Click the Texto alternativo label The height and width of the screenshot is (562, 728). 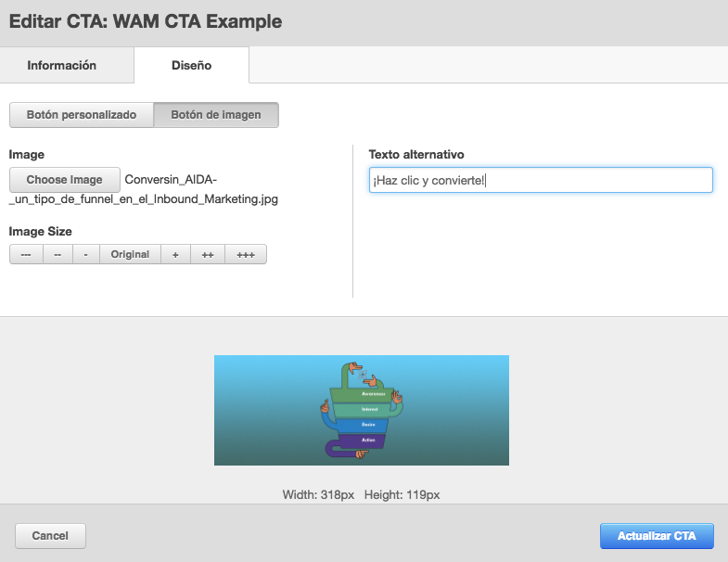(x=416, y=154)
